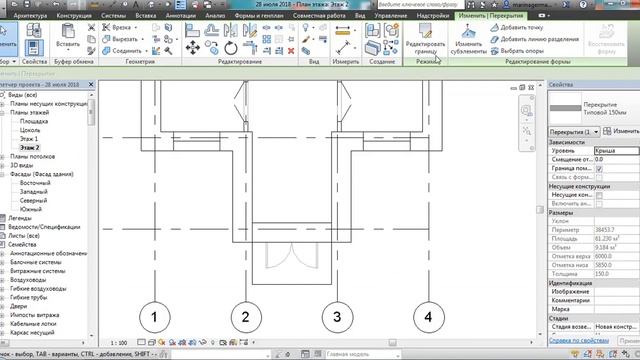Open the Вырезать dropdown in Геометрия
The height and width of the screenshot is (360, 640).
tap(142, 39)
